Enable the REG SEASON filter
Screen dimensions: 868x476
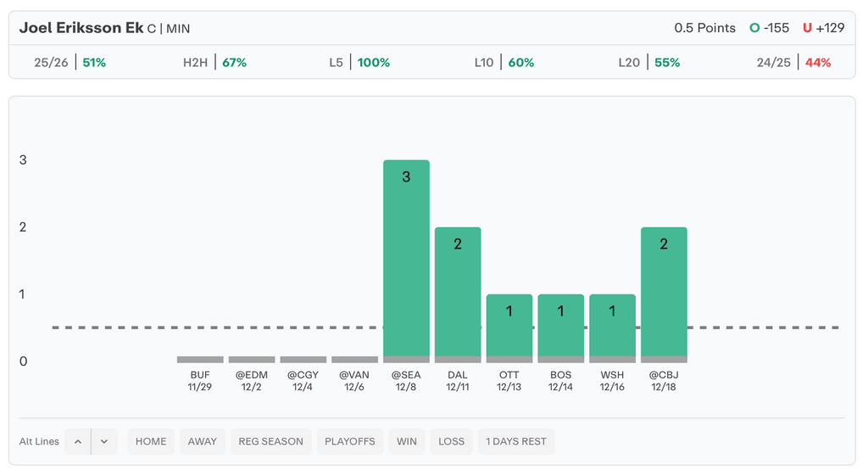tap(270, 441)
